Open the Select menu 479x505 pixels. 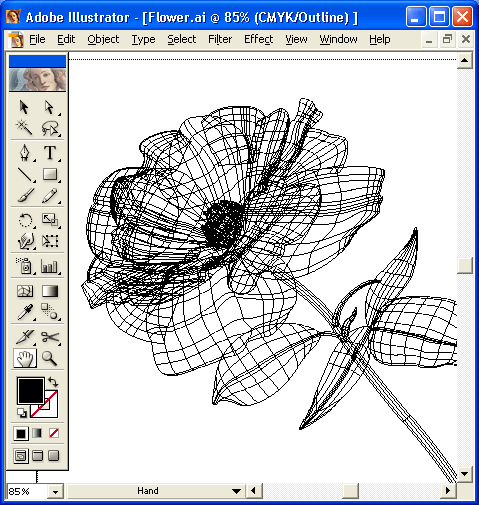pyautogui.click(x=182, y=39)
